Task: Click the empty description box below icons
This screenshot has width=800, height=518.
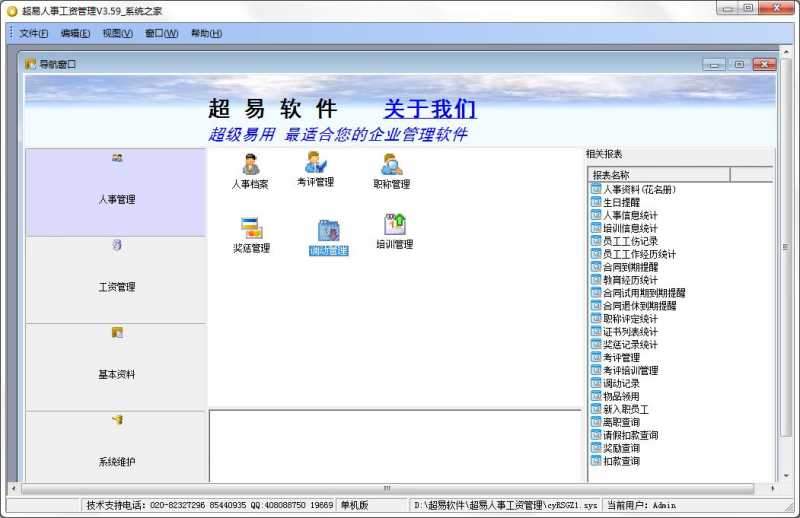Action: click(x=394, y=444)
